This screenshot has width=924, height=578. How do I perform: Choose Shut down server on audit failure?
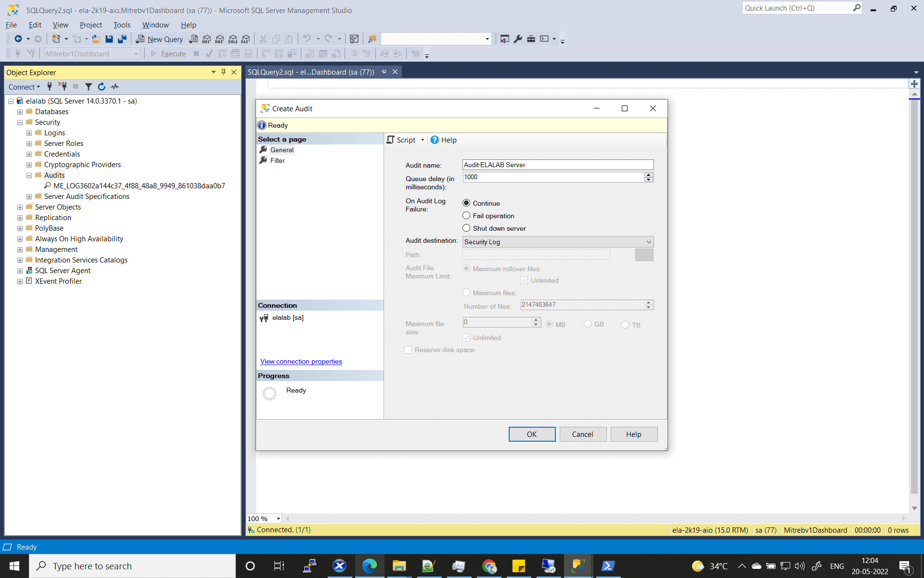pyautogui.click(x=466, y=227)
